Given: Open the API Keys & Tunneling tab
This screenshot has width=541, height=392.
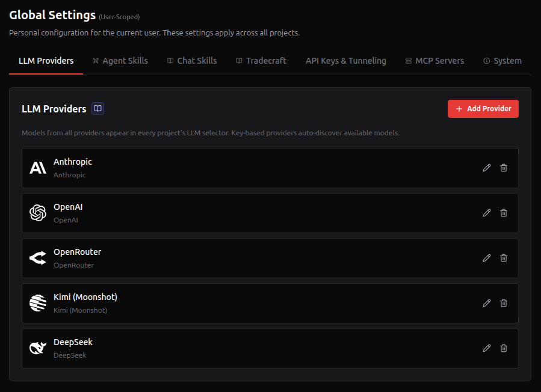Looking at the screenshot, I should tap(345, 61).
